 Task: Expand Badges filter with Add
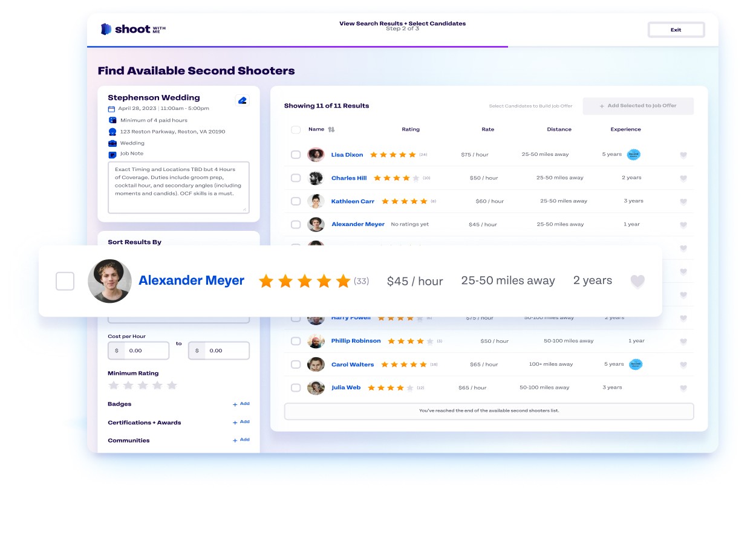point(241,404)
